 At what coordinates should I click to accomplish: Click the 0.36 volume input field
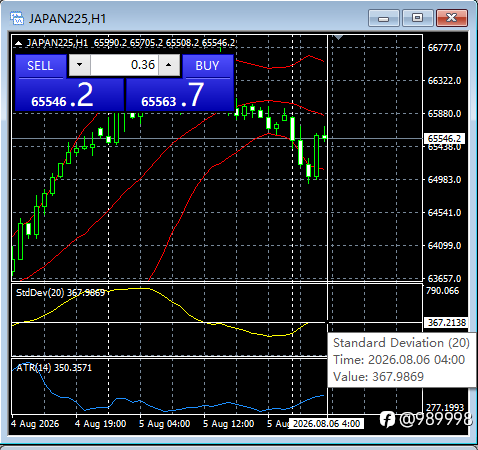125,65
